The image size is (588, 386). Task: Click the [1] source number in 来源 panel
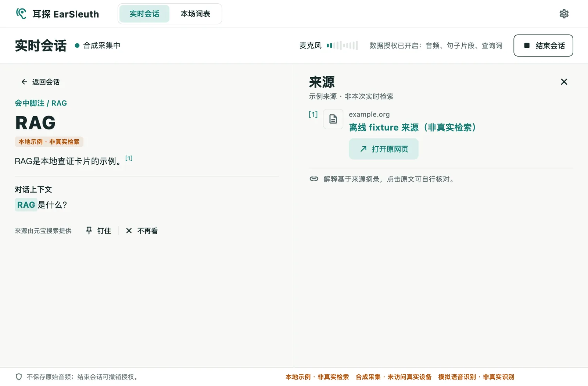[313, 114]
